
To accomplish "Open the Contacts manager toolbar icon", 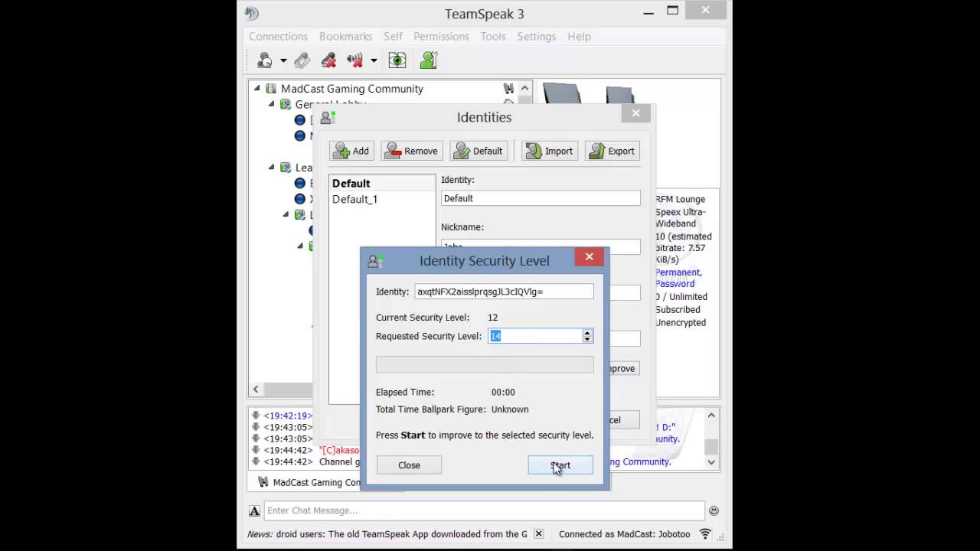I will point(429,60).
